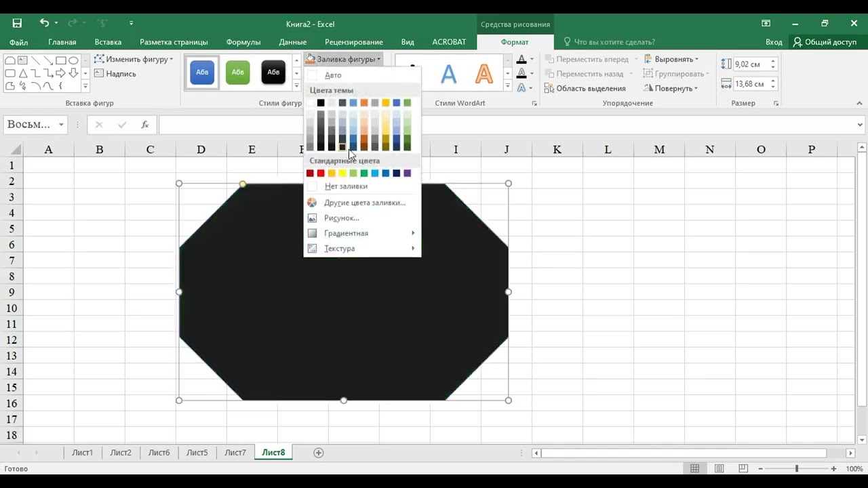
Task: Apply the green Абв shape style
Action: pos(238,73)
